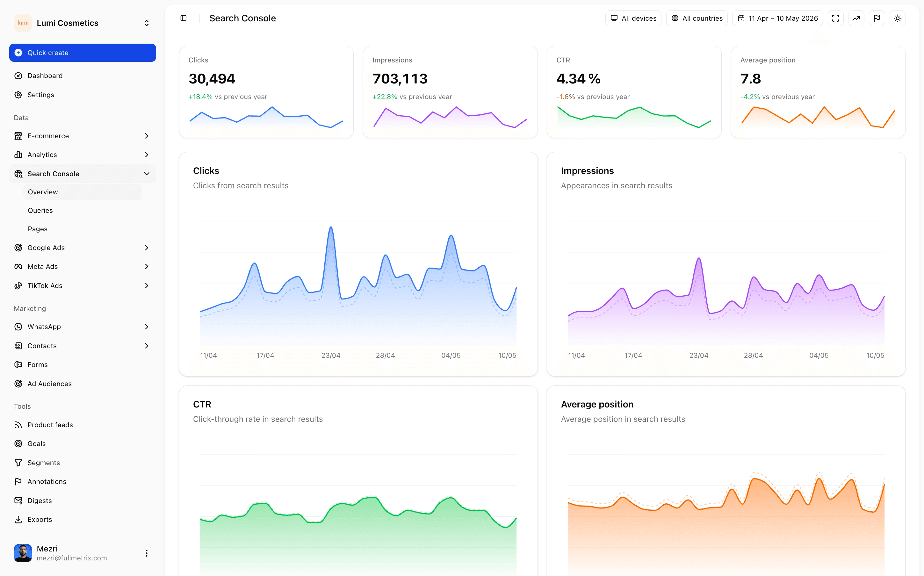Click the Meta Ads infinity icon

[x=18, y=267]
